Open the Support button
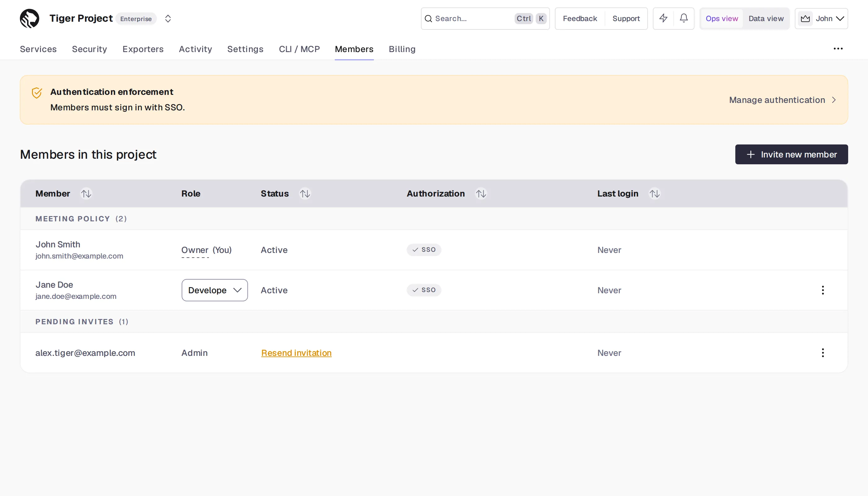Image resolution: width=868 pixels, height=496 pixels. [x=626, y=18]
